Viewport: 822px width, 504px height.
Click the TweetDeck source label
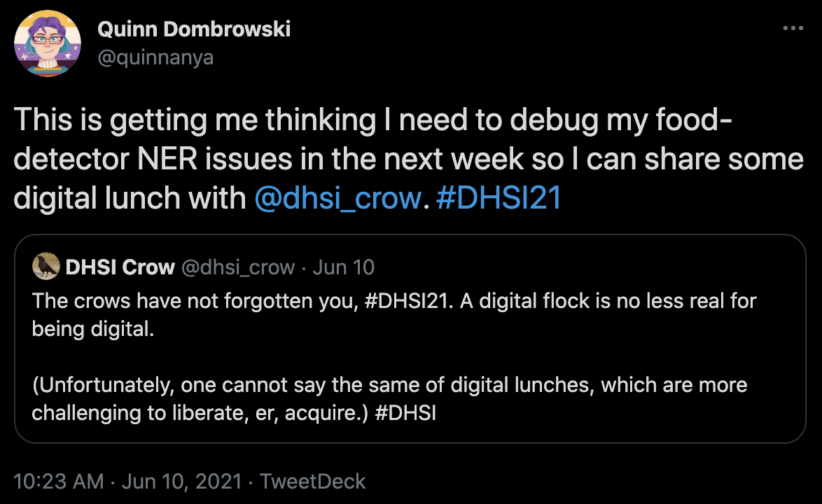313,482
